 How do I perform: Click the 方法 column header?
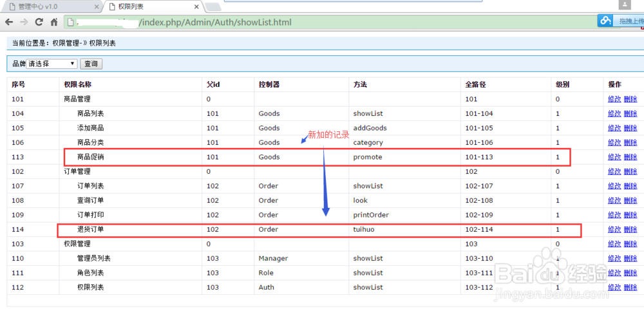(360, 84)
